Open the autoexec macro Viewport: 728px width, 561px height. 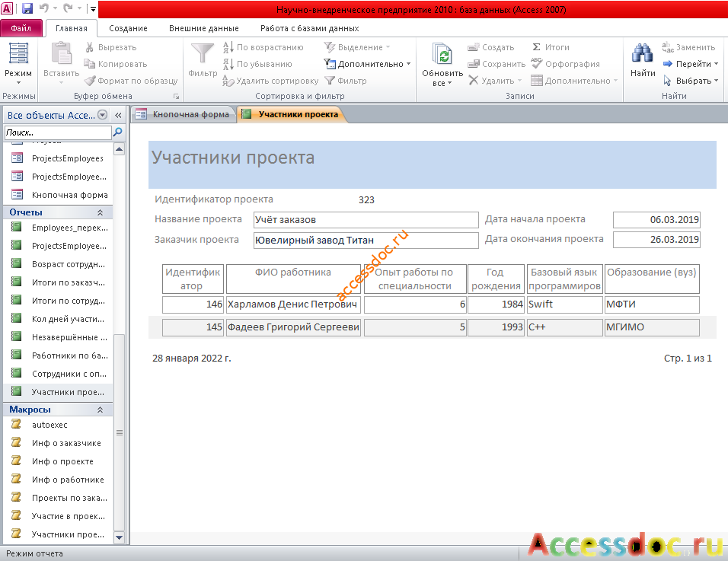pyautogui.click(x=49, y=425)
